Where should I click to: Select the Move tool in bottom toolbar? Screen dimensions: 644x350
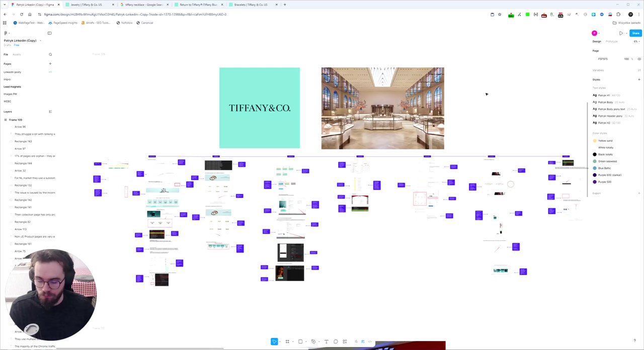point(274,341)
